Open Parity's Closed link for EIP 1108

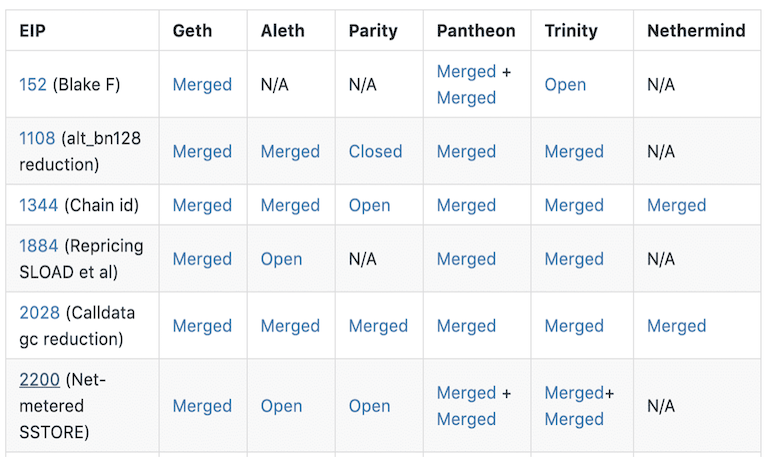coord(375,151)
